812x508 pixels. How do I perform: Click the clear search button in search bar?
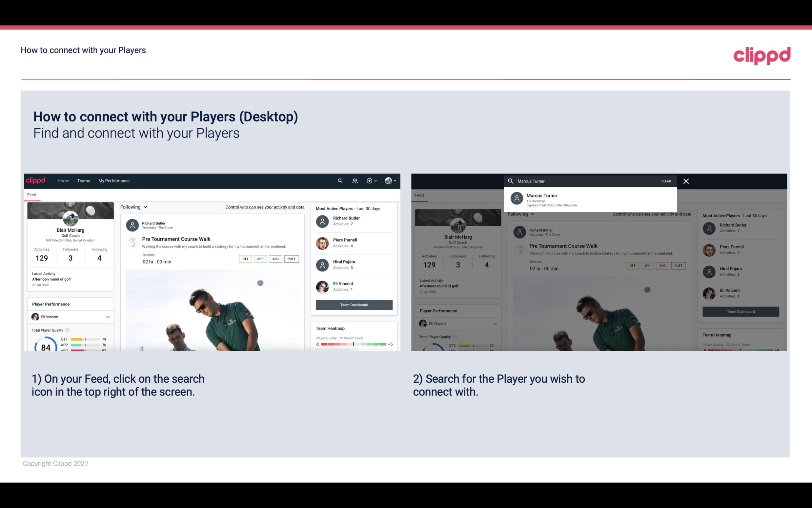(x=666, y=181)
